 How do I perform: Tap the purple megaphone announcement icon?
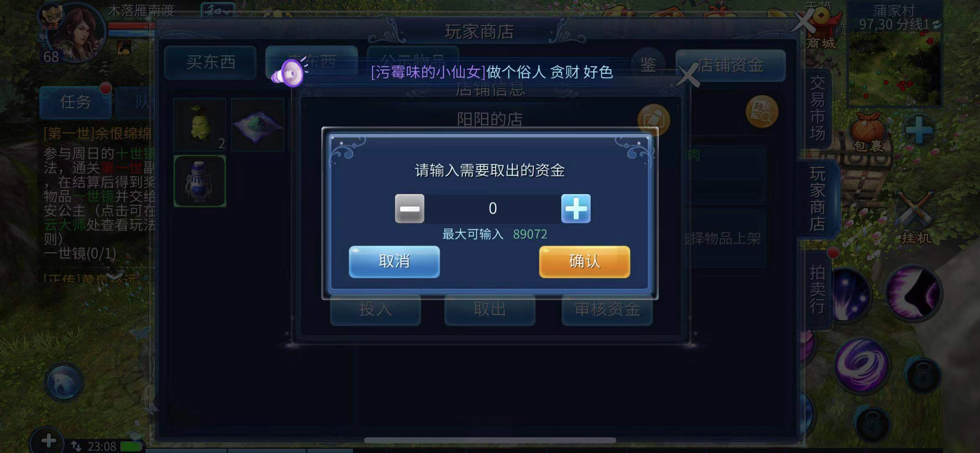click(288, 73)
